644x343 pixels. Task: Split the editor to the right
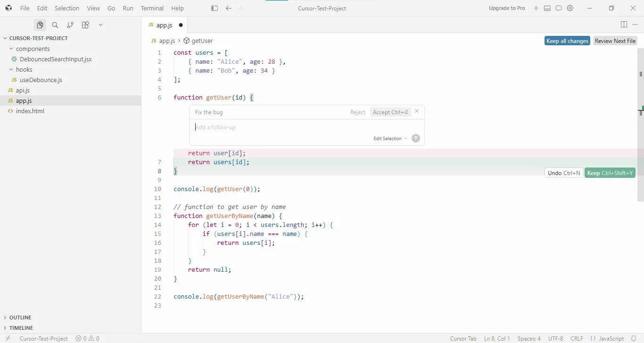[x=624, y=25]
